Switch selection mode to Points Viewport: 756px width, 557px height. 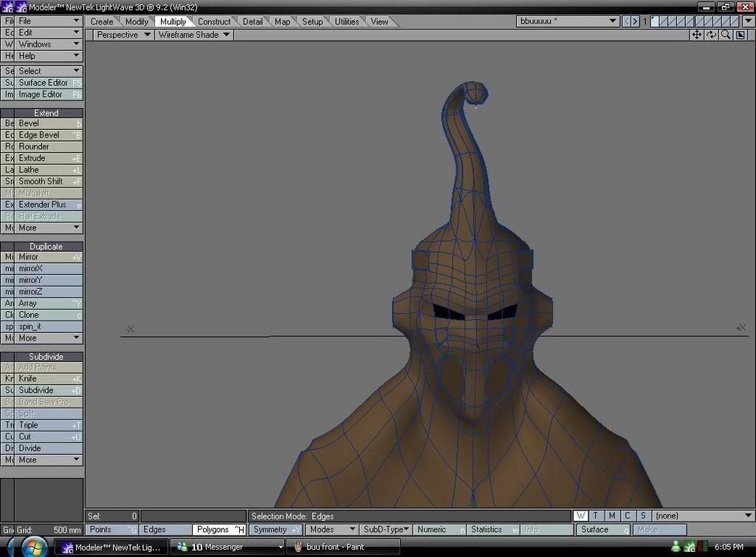tap(111, 530)
